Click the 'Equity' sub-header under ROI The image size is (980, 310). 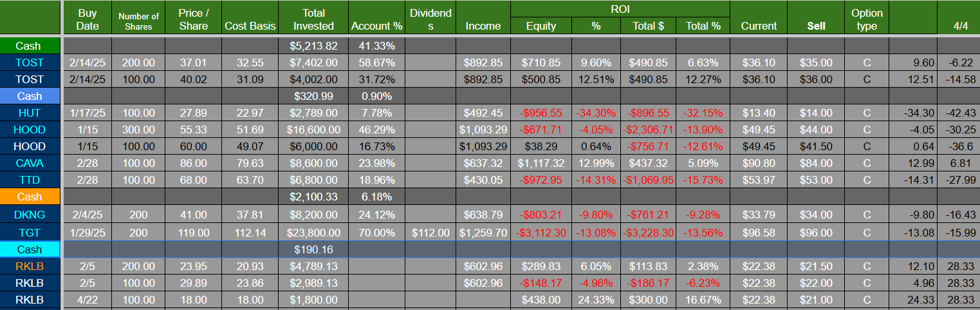541,26
